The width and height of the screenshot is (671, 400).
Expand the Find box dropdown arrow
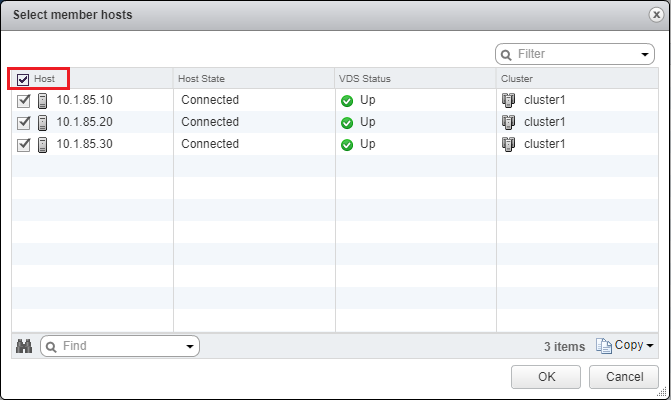pos(190,346)
